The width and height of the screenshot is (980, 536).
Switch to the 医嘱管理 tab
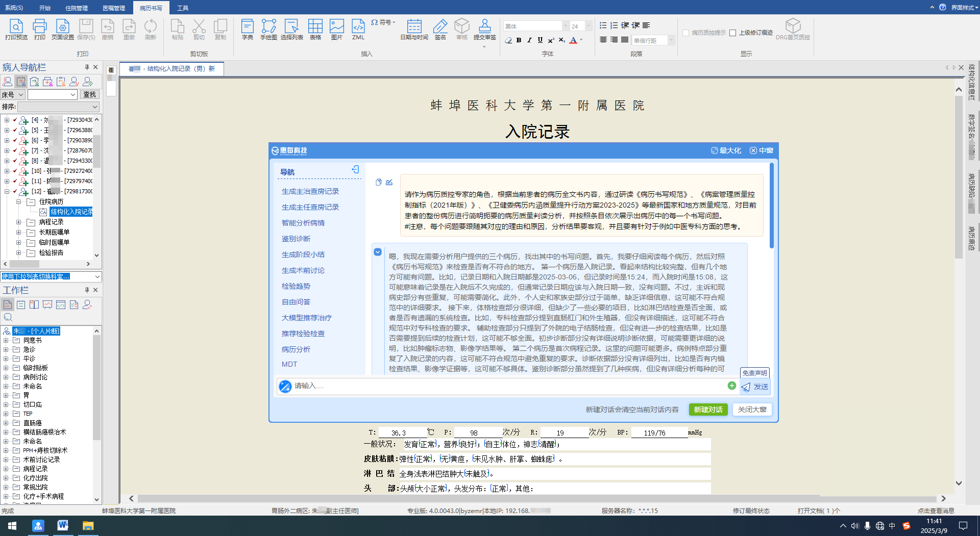point(114,8)
